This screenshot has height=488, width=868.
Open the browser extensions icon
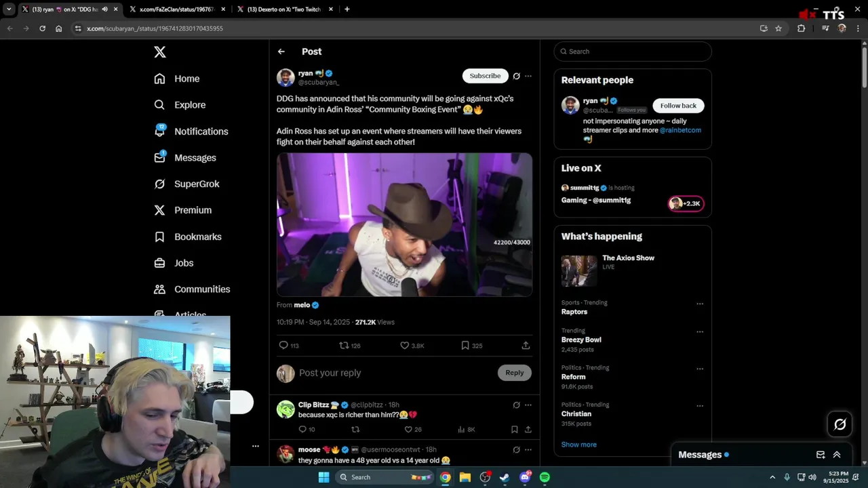pyautogui.click(x=801, y=28)
